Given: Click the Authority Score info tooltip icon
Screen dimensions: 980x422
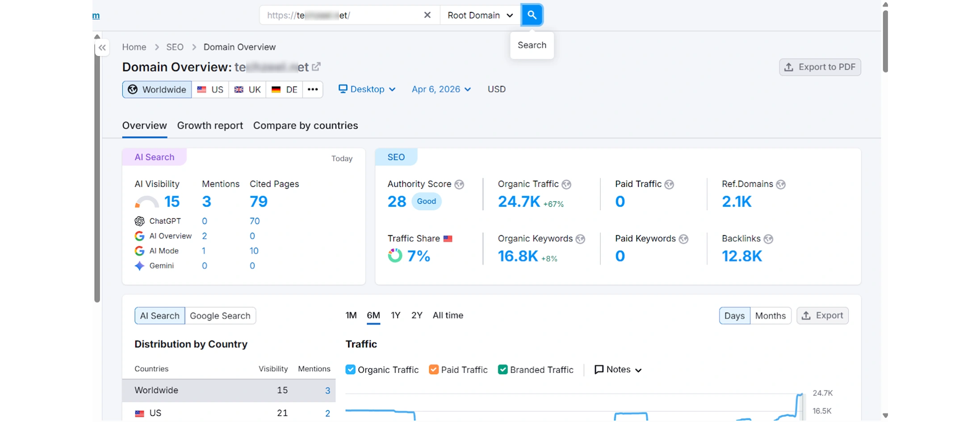Looking at the screenshot, I should 460,184.
